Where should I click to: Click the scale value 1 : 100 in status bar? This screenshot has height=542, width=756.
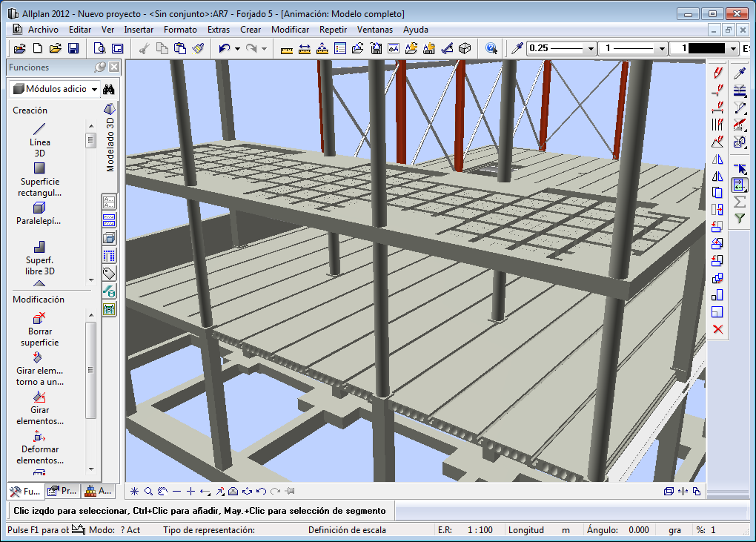(480, 530)
